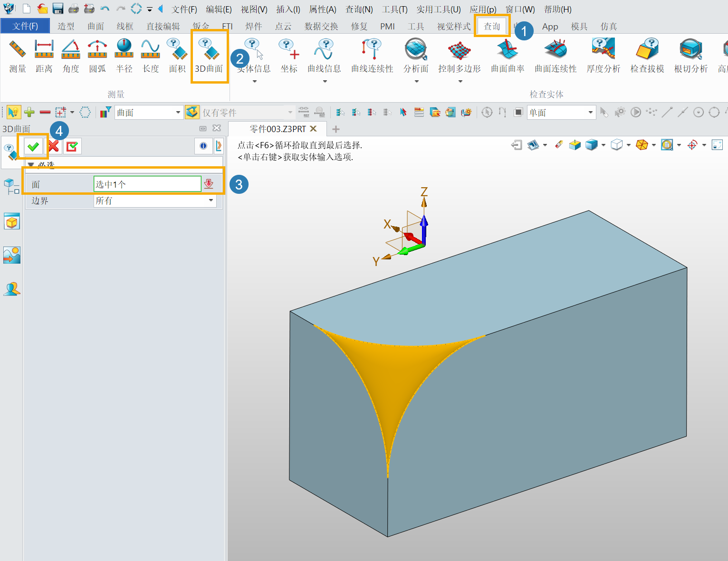Open the user manager sidebar icon
The width and height of the screenshot is (728, 561).
point(12,288)
